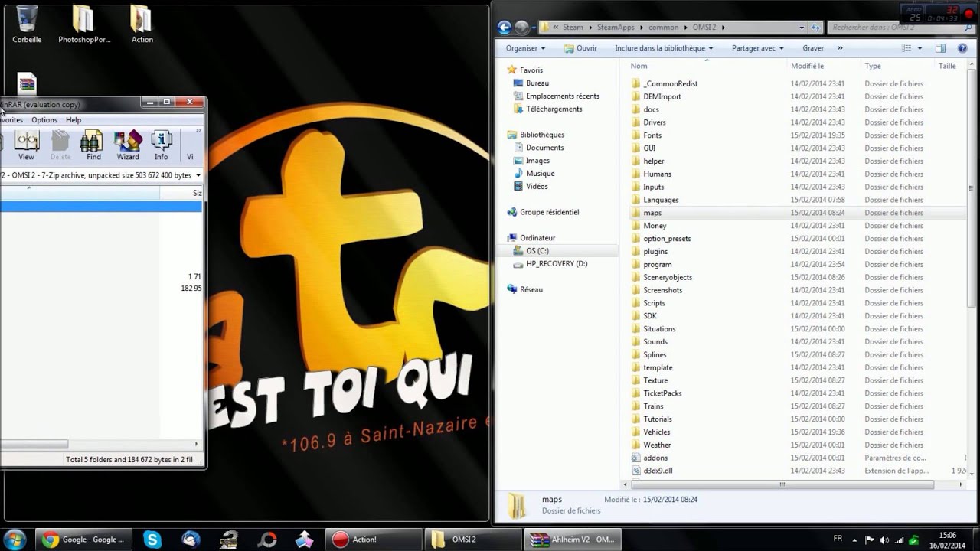Click the View tool in WinRAR toolbar

point(26,145)
